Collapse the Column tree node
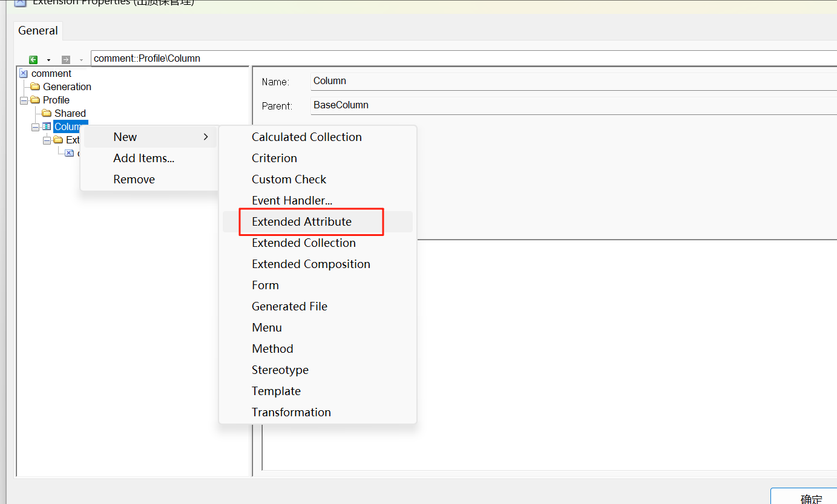Image resolution: width=837 pixels, height=504 pixels. pos(35,126)
